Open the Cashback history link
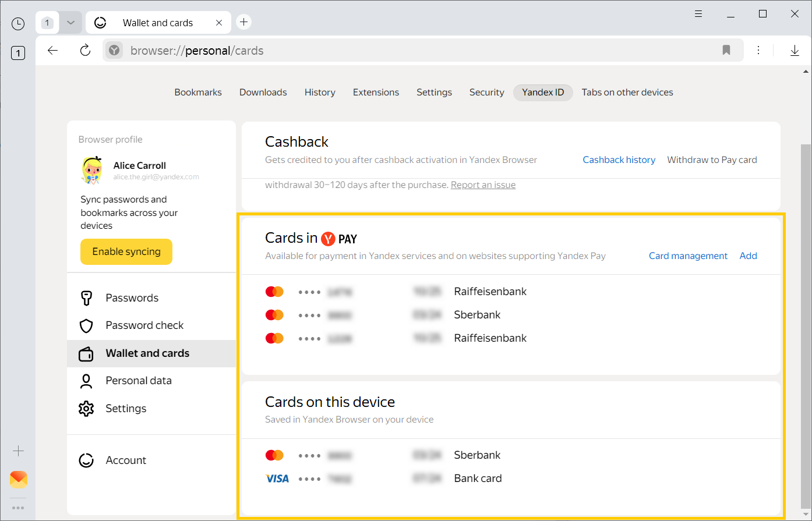Image resolution: width=812 pixels, height=521 pixels. click(619, 160)
